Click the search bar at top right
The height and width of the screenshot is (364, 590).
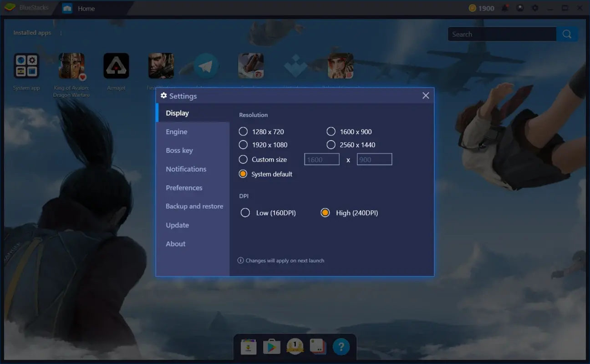(x=501, y=34)
